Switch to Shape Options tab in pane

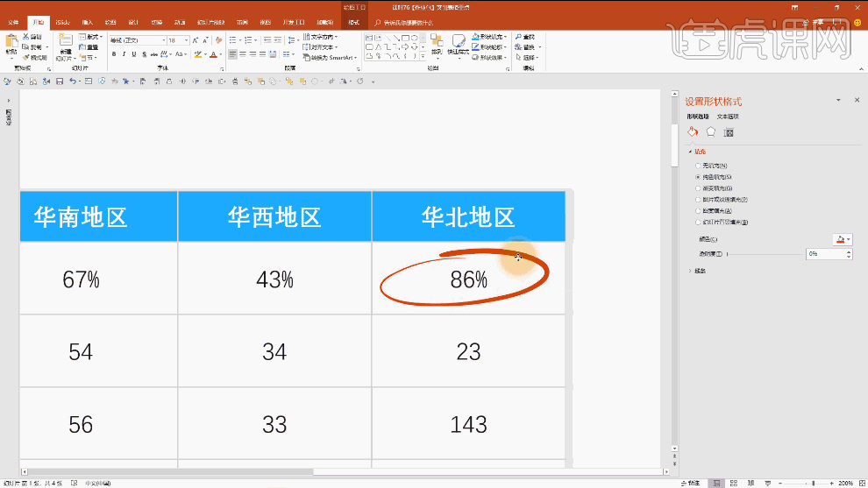(x=698, y=117)
